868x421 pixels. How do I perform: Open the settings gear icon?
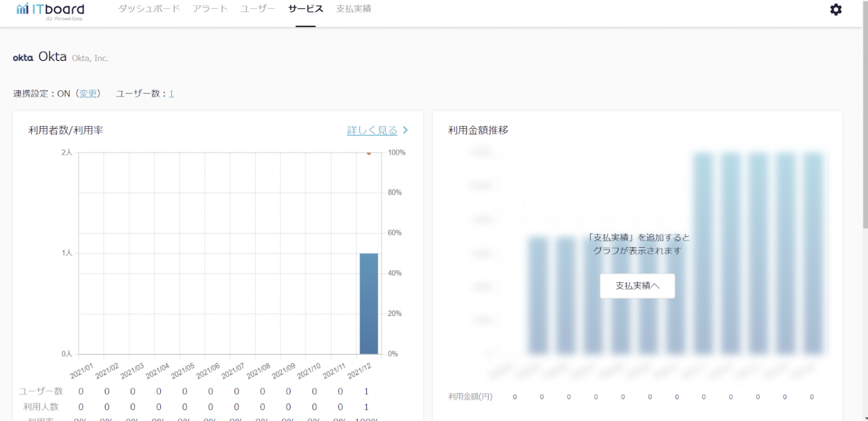pyautogui.click(x=836, y=10)
